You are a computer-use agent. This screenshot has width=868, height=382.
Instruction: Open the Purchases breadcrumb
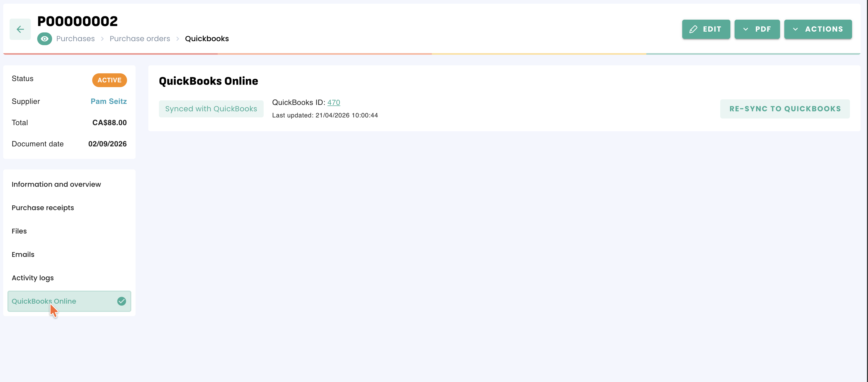(75, 39)
